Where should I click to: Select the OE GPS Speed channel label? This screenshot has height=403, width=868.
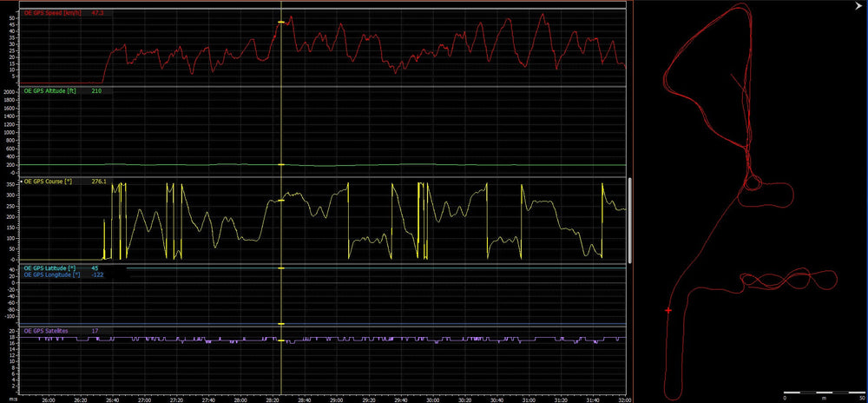[54, 14]
